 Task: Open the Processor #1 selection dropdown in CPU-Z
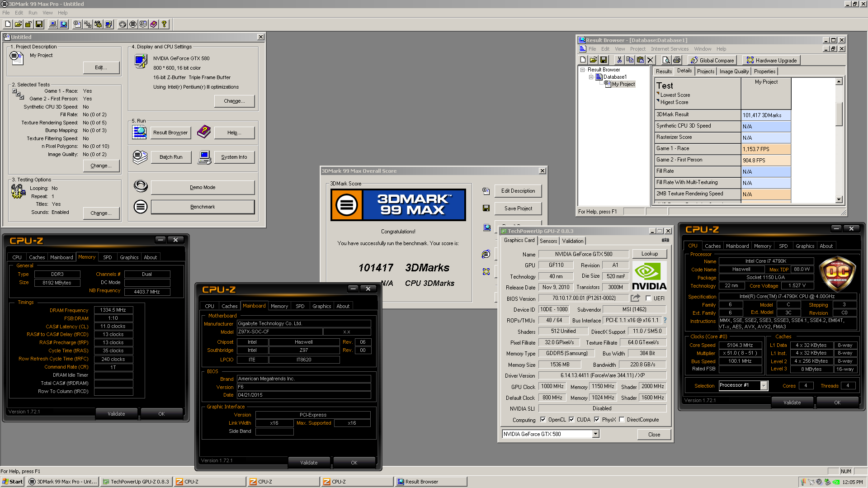[x=764, y=386]
